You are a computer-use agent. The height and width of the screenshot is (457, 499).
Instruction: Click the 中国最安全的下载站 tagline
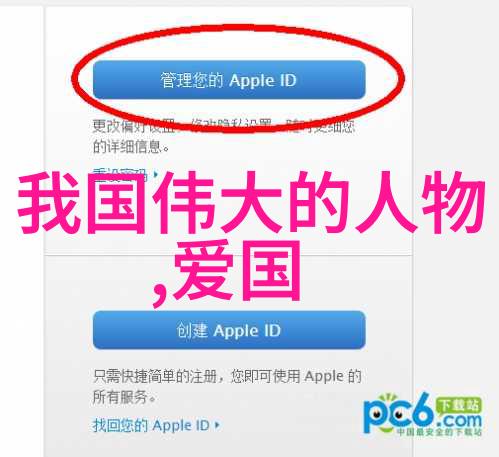click(439, 432)
